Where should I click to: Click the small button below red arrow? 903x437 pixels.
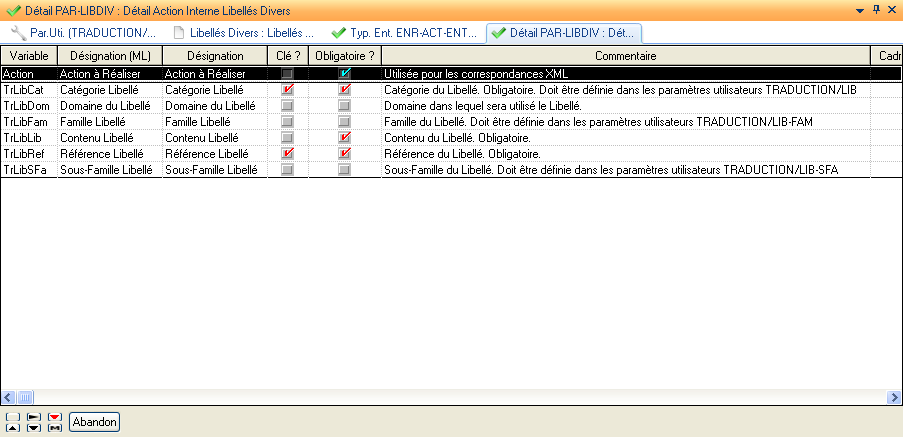(x=55, y=428)
